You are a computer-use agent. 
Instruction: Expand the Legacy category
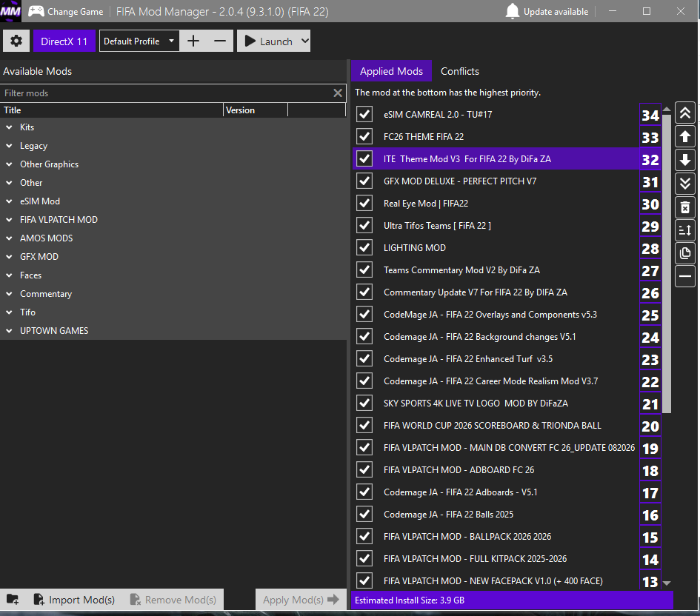click(x=9, y=146)
